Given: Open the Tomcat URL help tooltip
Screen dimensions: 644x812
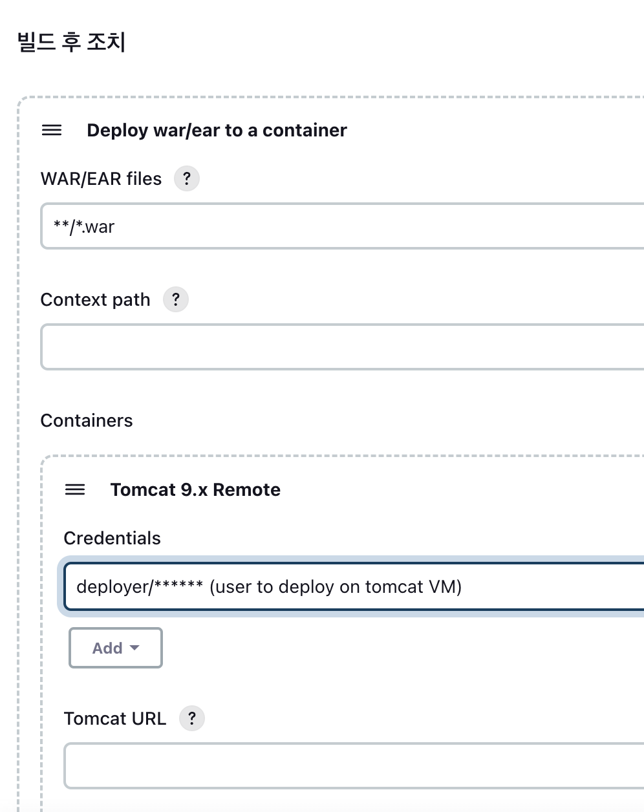Looking at the screenshot, I should click(x=192, y=718).
